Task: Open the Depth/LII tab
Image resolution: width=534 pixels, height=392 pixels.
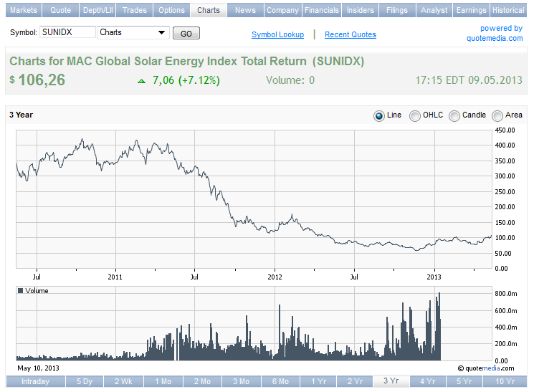Action: (97, 10)
